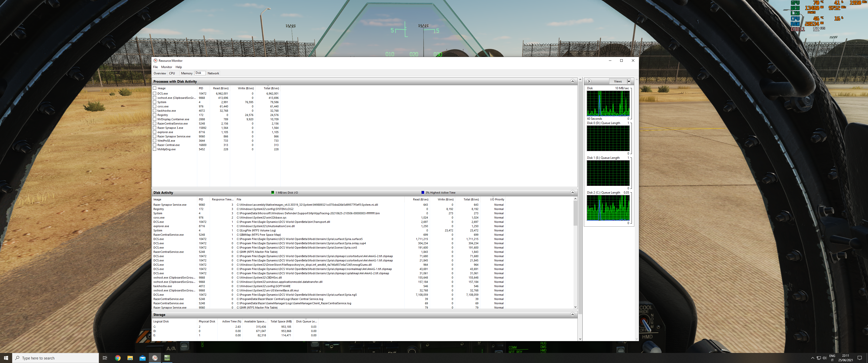Click the magnifier icon in taskbar search

(17, 358)
